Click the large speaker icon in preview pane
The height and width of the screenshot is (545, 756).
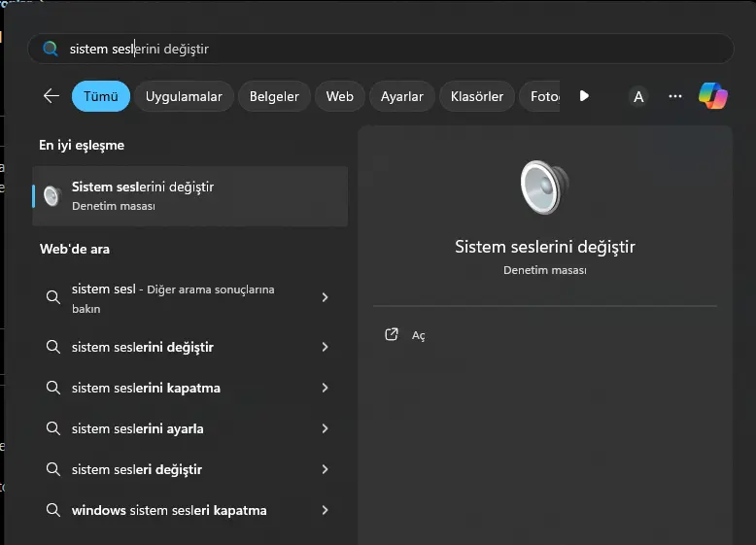[545, 187]
